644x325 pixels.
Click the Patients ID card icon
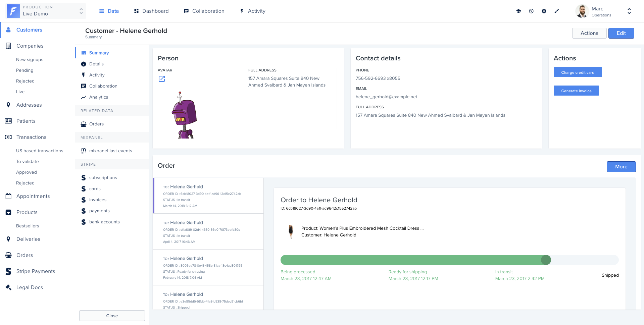[x=8, y=121]
